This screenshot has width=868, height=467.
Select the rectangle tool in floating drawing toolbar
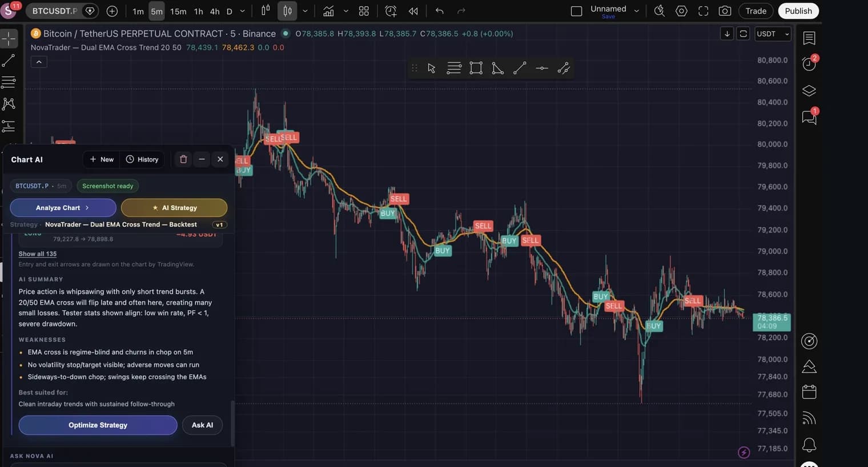[x=476, y=69]
